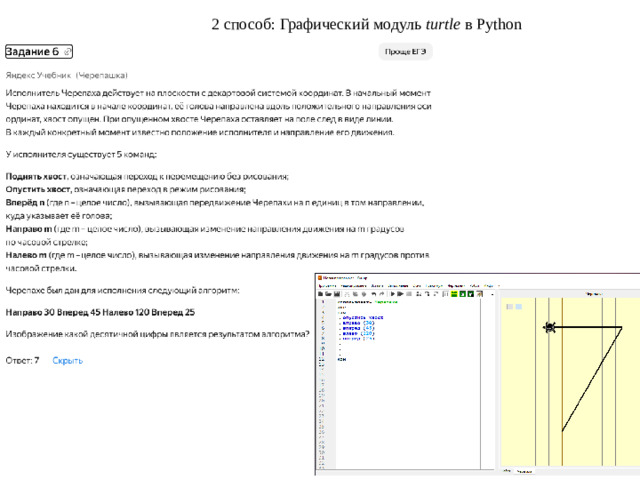640x480 pixels.
Task: Open the Редактирование menu in Kumir
Action: pyautogui.click(x=353, y=286)
